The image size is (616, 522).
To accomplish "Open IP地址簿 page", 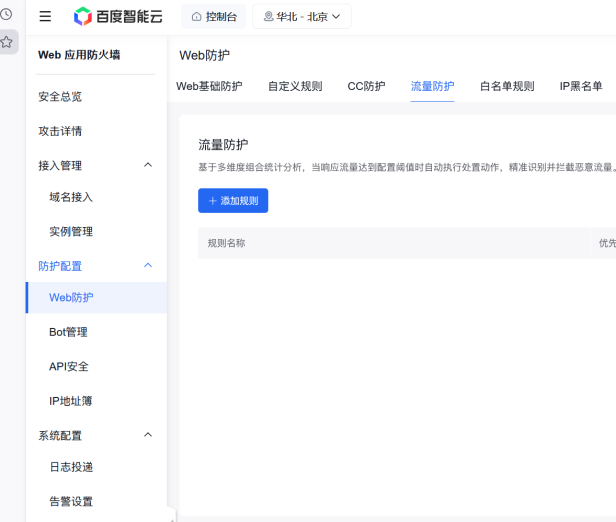I will coord(70,401).
